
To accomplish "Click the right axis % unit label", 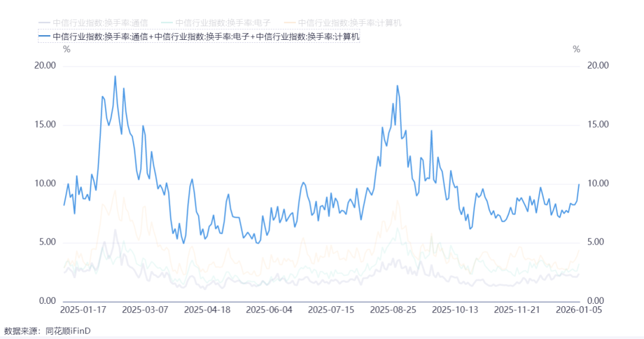I will click(x=577, y=49).
